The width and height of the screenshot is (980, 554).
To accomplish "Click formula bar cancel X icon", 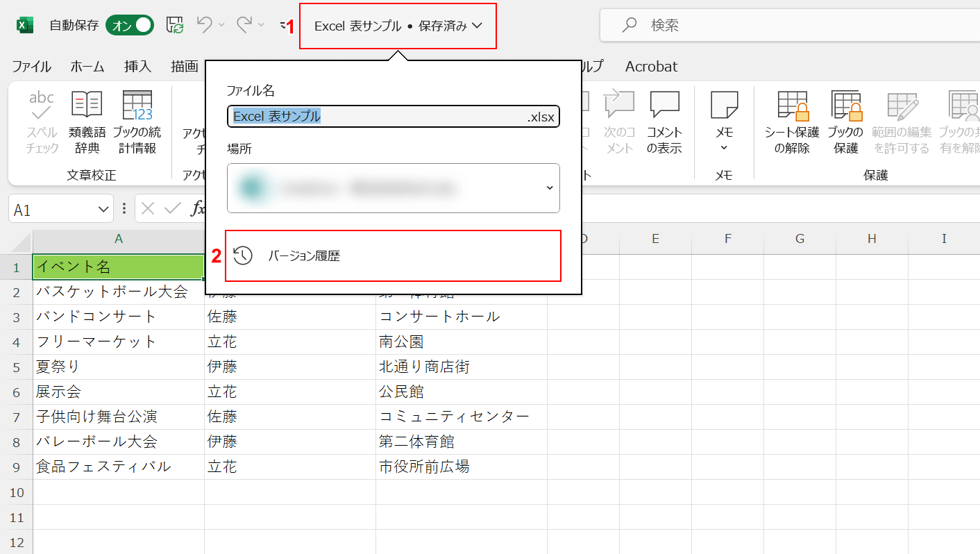I will click(148, 209).
